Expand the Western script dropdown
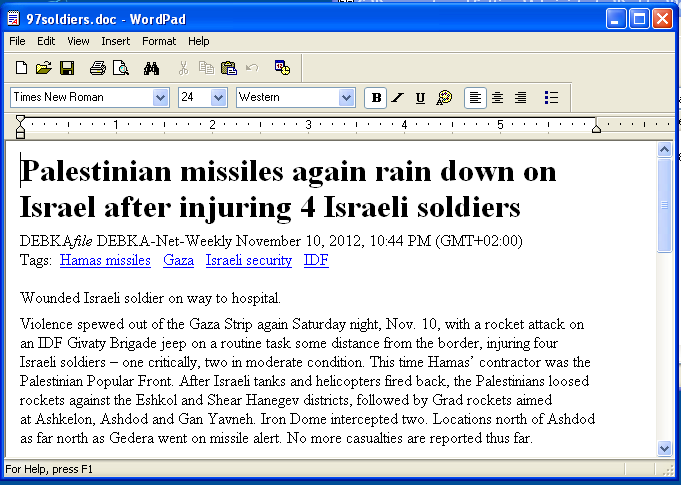This screenshot has width=681, height=485. click(x=346, y=98)
